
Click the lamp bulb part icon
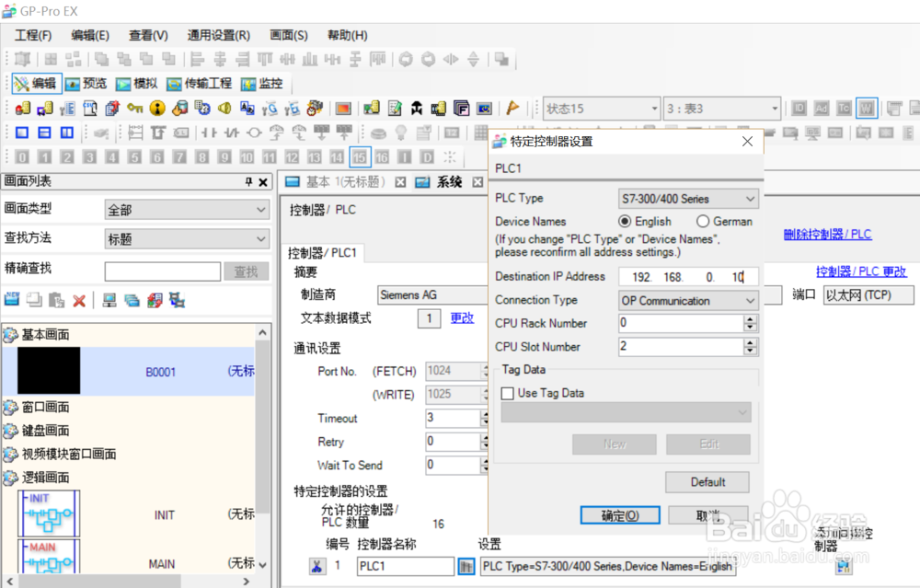[401, 133]
